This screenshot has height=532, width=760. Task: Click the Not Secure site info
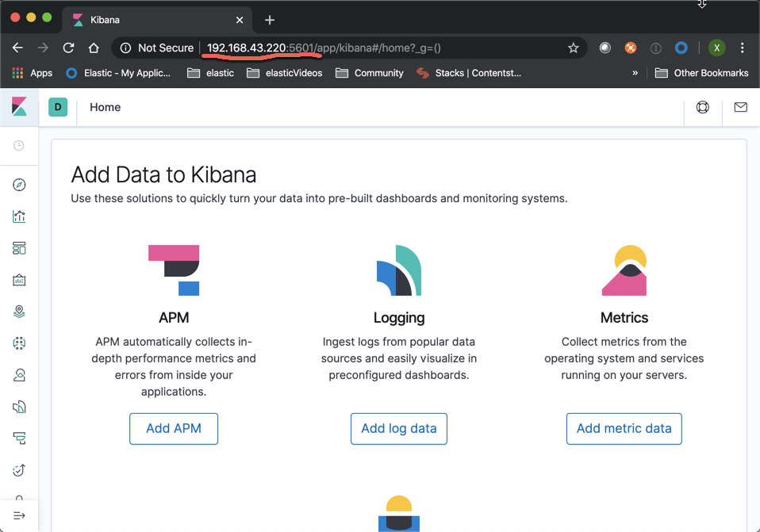tap(156, 48)
